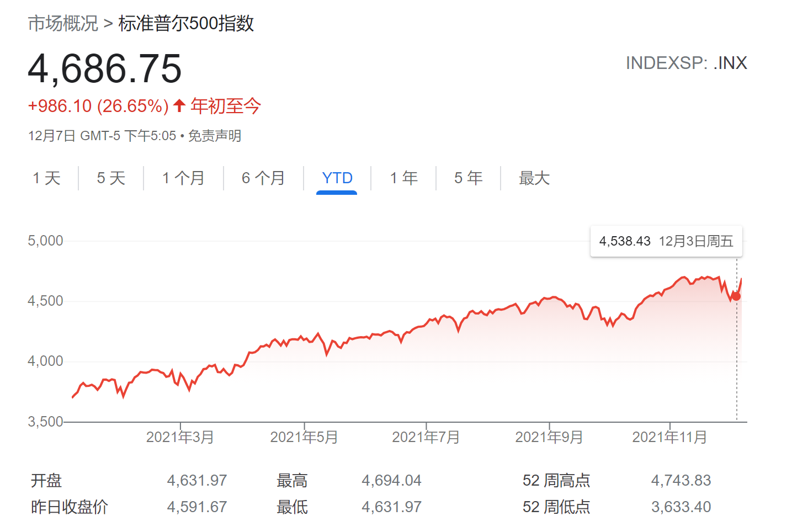Click the 52 周低点 label
Viewport: 792px width, 532px height.
556,507
